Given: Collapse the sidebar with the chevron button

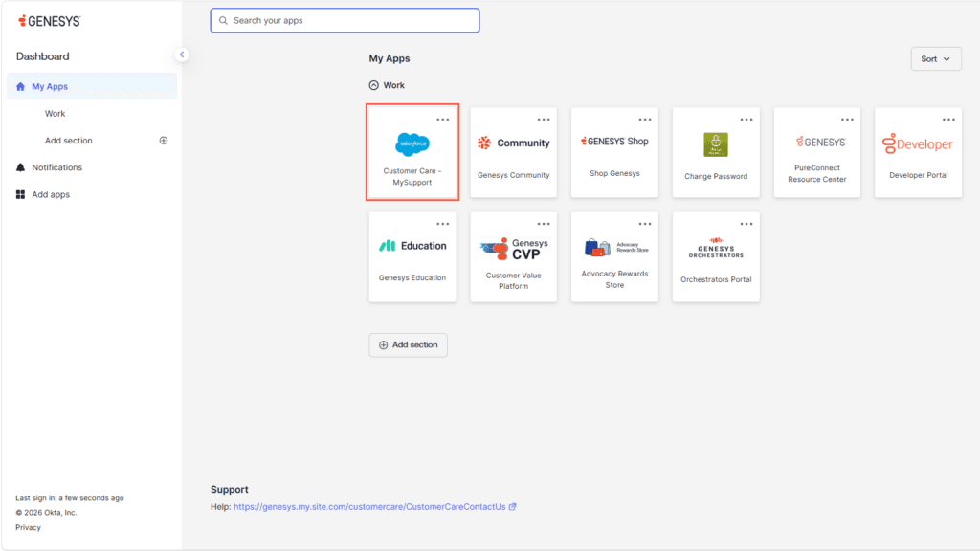Looking at the screenshot, I should [x=182, y=55].
